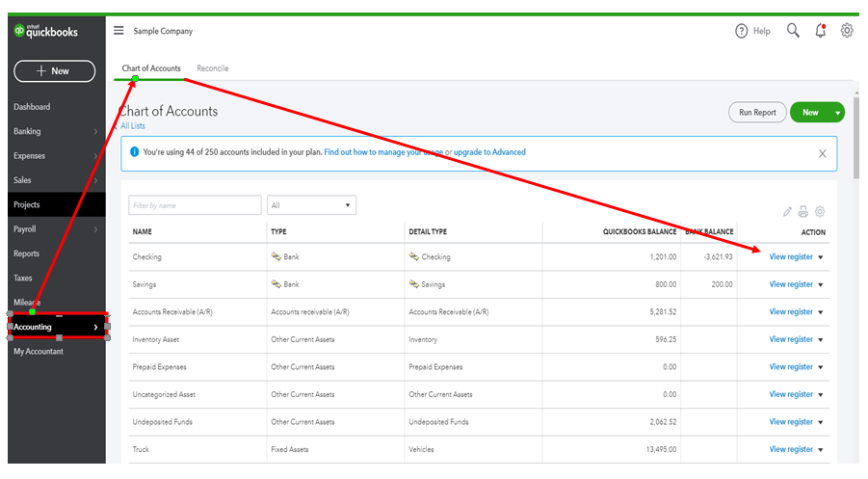Viewport: 868px width, 479px height.
Task: Click the Sample Company name
Action: (x=163, y=31)
